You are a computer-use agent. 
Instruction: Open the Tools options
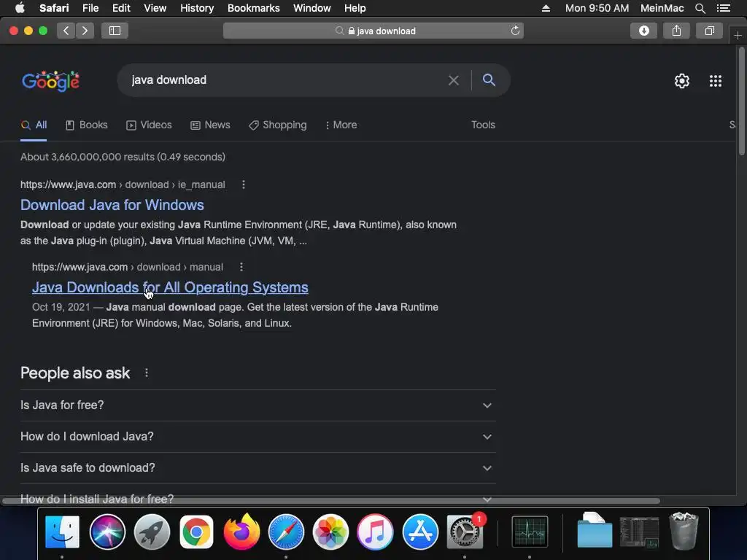tap(483, 125)
